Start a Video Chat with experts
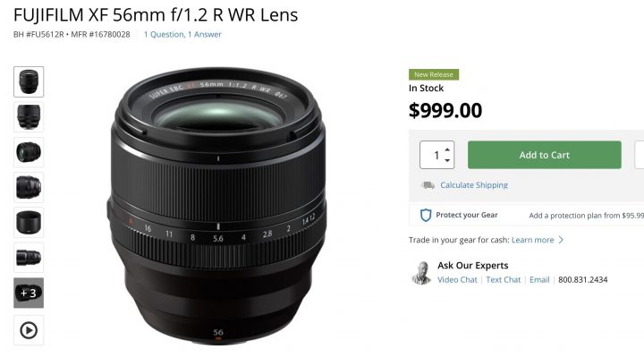Image resolution: width=644 pixels, height=358 pixels. point(457,280)
